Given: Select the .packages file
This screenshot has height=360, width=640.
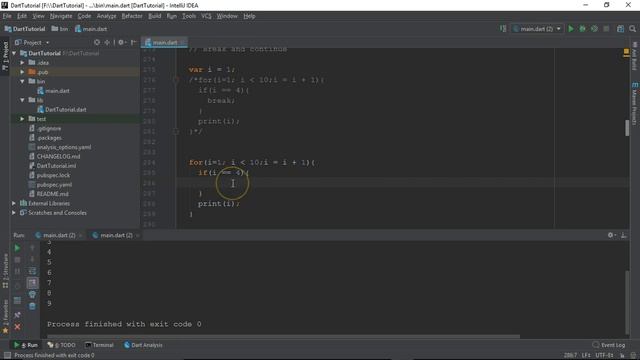Looking at the screenshot, I should (45, 138).
